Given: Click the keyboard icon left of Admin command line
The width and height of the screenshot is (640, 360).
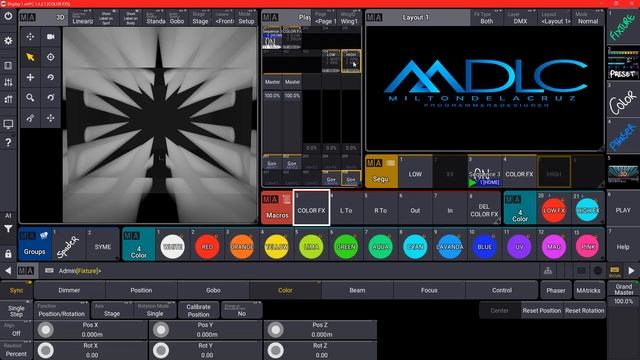Looking at the screenshot, I should pyautogui.click(x=49, y=271).
